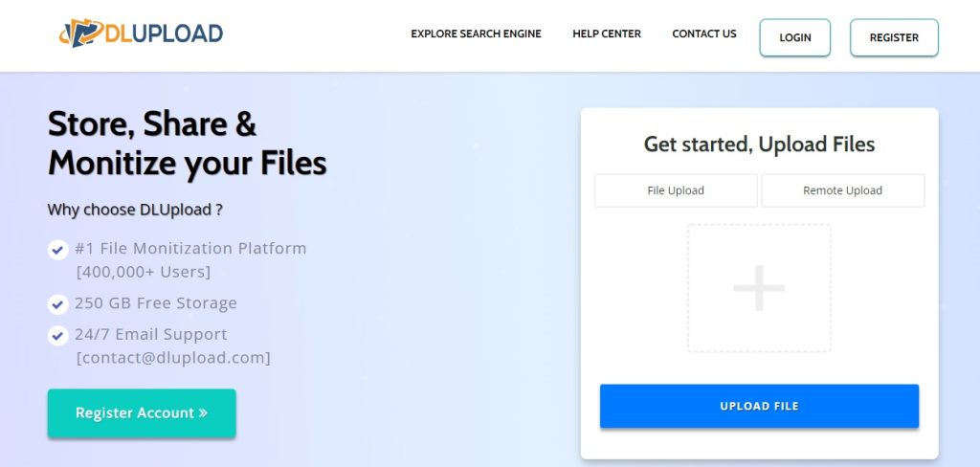Click the DLUpload logo

tap(141, 33)
